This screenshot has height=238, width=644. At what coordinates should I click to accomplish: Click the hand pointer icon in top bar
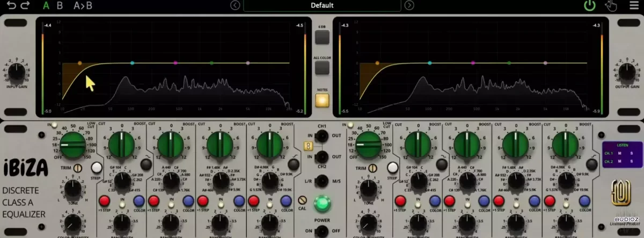[611, 6]
